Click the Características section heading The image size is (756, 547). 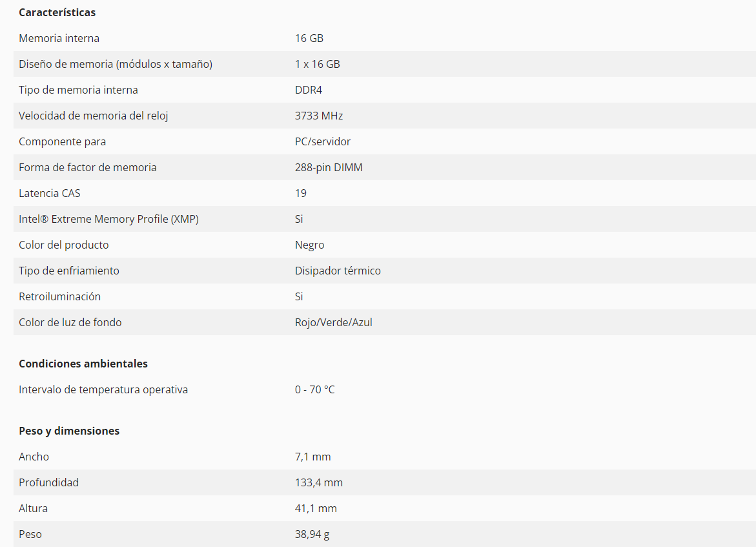click(x=57, y=12)
